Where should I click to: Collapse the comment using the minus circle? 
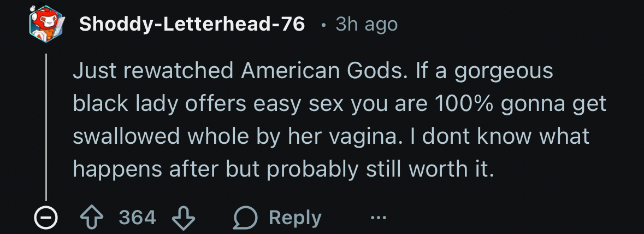pyautogui.click(x=45, y=218)
